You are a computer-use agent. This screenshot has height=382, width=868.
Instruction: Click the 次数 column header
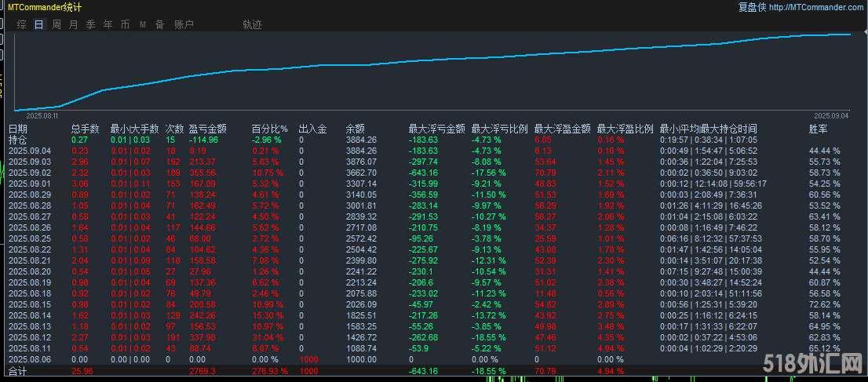pos(174,129)
